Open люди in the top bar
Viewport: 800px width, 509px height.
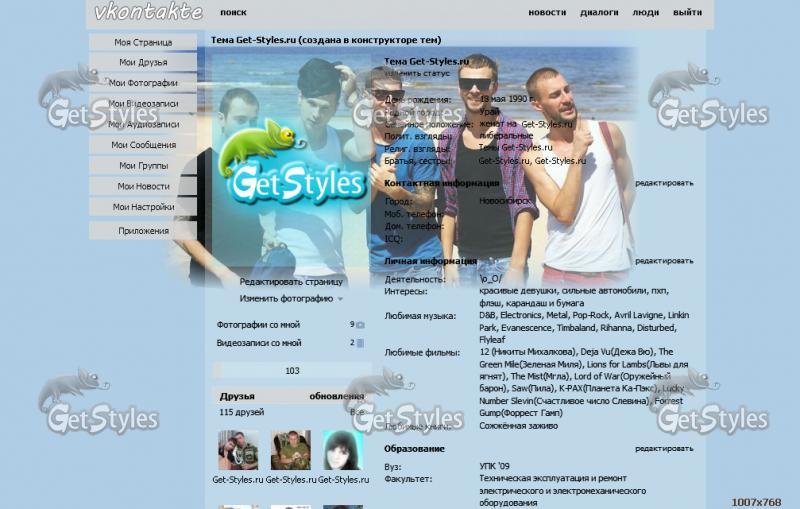pos(645,12)
